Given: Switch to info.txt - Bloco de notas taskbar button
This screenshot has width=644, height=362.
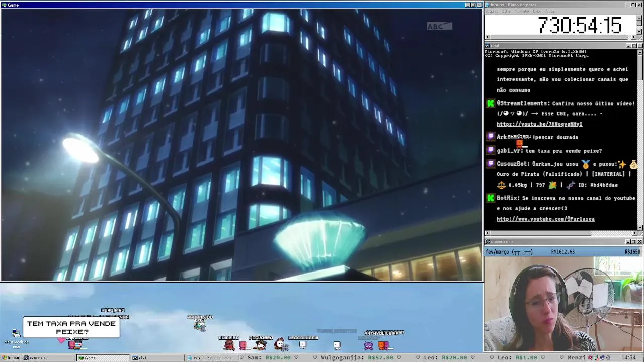Looking at the screenshot, I should pyautogui.click(x=212, y=358).
